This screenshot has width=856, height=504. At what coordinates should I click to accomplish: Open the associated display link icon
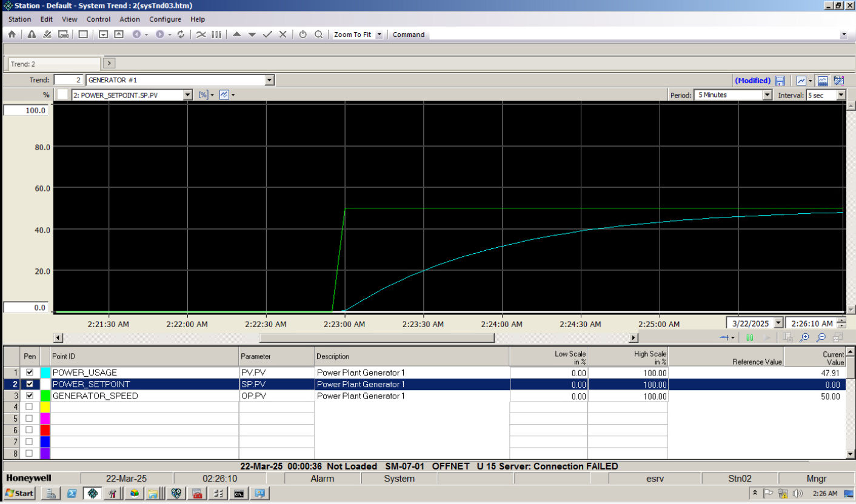click(x=63, y=35)
